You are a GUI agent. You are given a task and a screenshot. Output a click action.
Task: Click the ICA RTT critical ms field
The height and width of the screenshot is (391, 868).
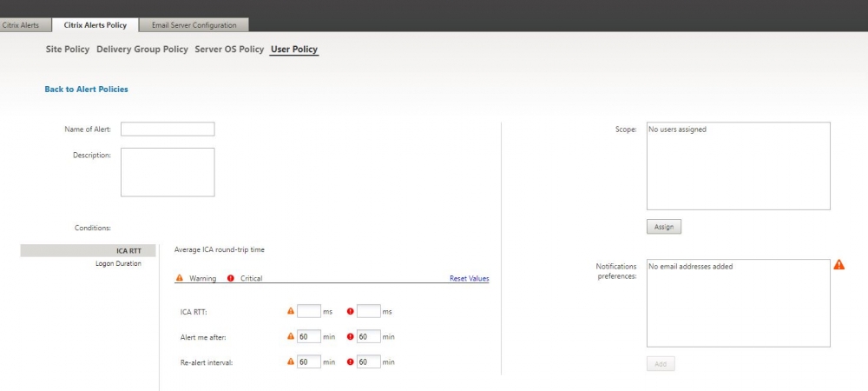coord(369,311)
